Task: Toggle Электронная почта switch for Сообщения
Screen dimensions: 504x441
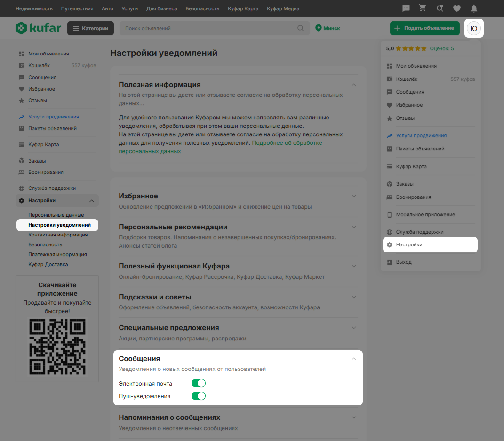Action: tap(199, 383)
